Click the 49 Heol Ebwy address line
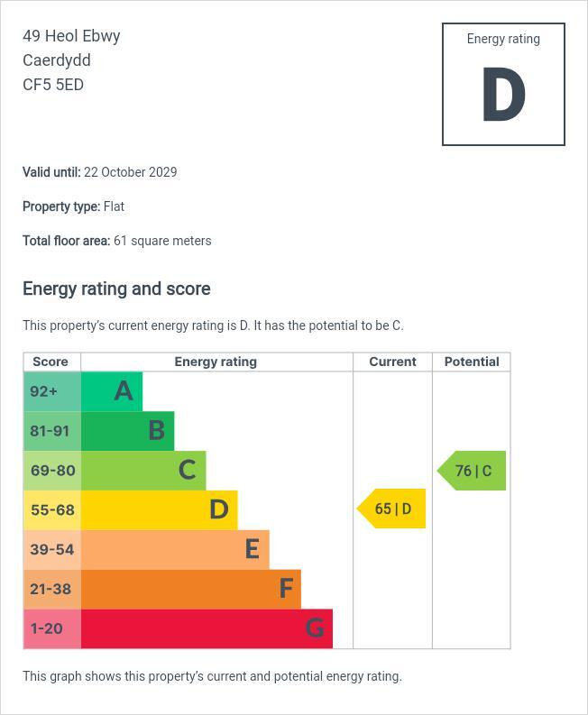Viewport: 588px width, 715px height. (71, 36)
